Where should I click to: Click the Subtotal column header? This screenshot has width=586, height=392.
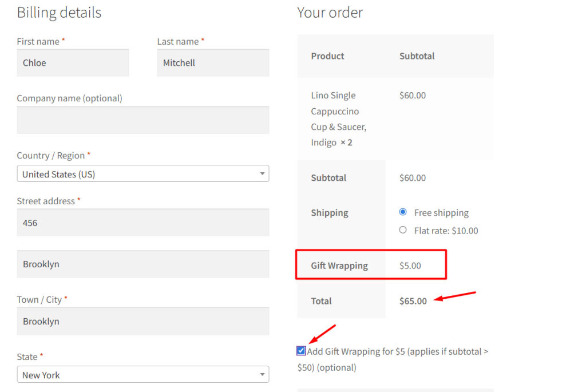point(417,56)
